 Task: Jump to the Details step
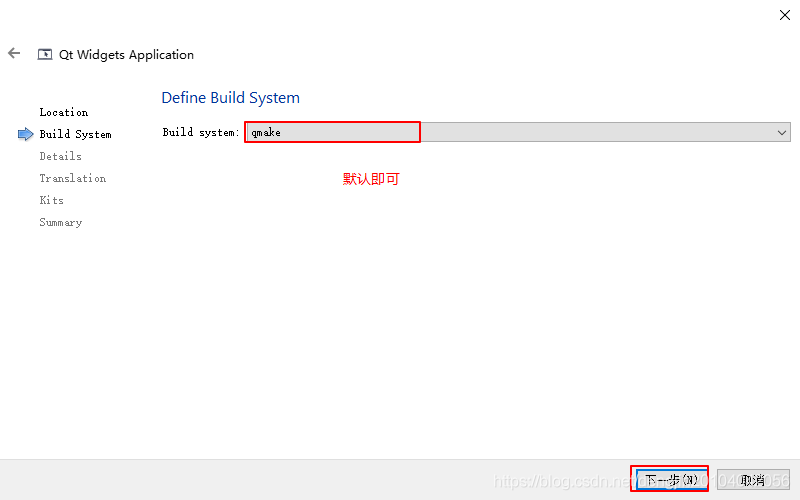coord(61,156)
